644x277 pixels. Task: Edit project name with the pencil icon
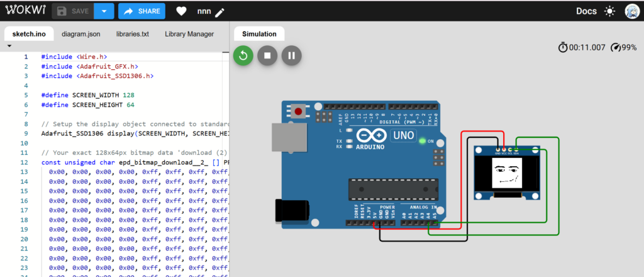(x=219, y=12)
